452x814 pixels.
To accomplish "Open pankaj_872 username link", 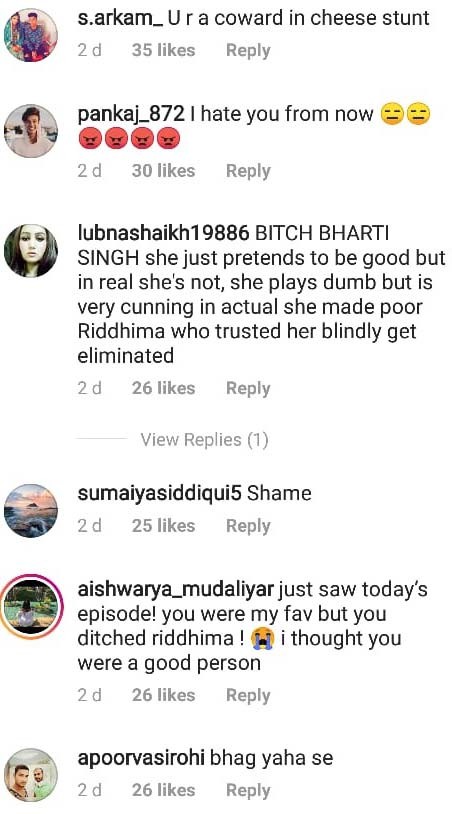I will pyautogui.click(x=131, y=114).
